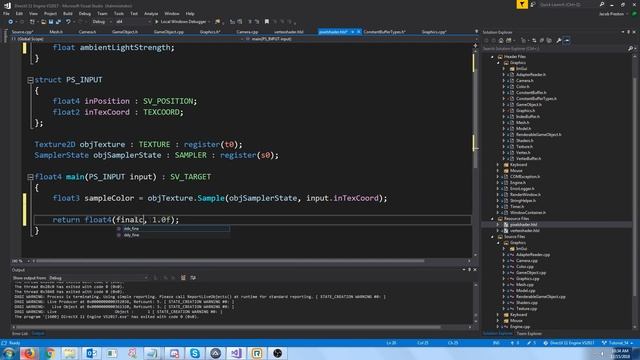Click the Windows Start button
Viewport: 640px width, 360px height.
pyautogui.click(x=9, y=353)
